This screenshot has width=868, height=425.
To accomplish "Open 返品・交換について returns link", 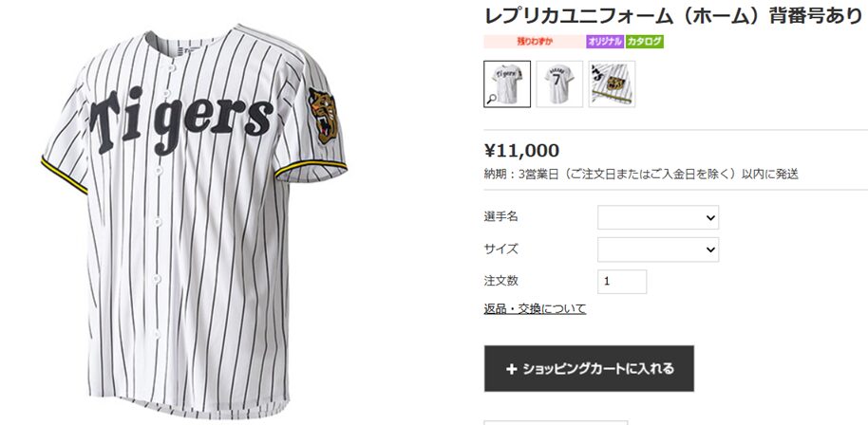I will 535,309.
